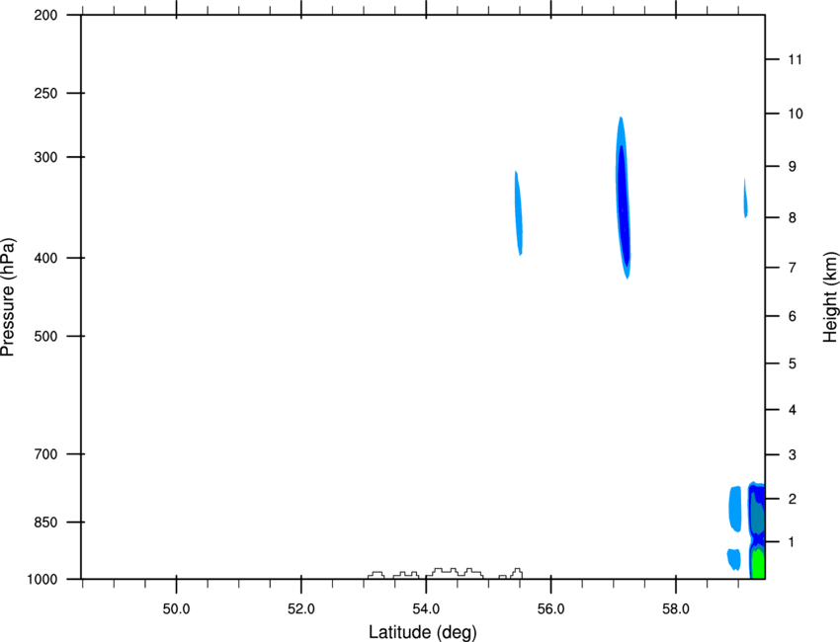Click the 1000 pressure tick label
This screenshot has width=840, height=642.
42,580
